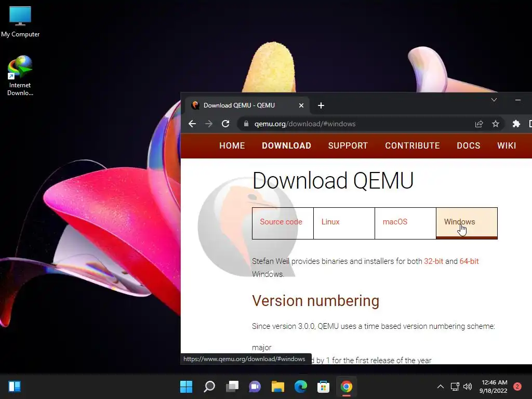Share this page via share icon
This screenshot has width=532, height=399.
[x=479, y=124]
